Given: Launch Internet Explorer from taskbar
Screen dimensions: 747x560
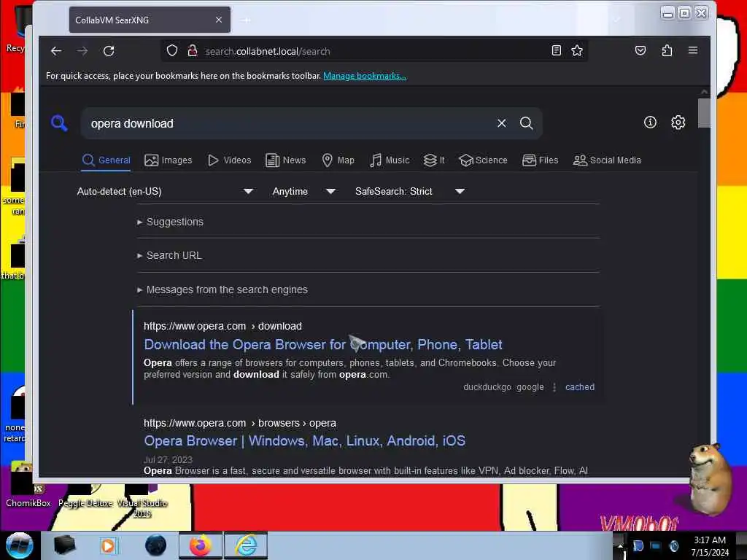Looking at the screenshot, I should point(247,545).
